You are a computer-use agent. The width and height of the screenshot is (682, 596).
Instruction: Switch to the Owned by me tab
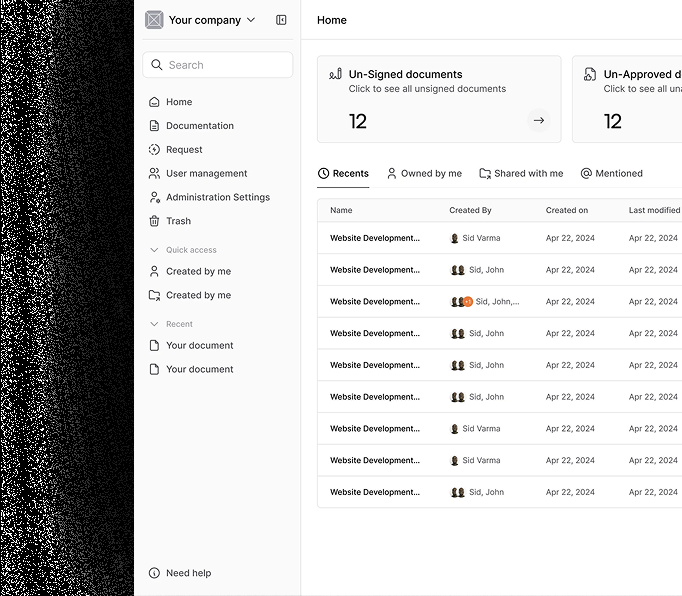[x=424, y=173]
